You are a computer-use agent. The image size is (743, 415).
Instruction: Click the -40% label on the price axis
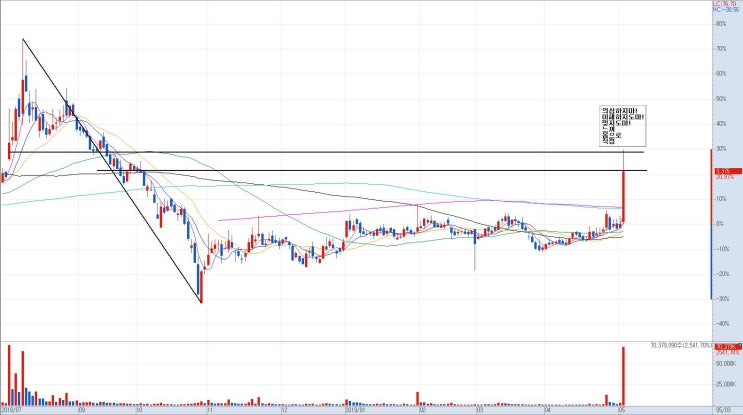point(721,324)
